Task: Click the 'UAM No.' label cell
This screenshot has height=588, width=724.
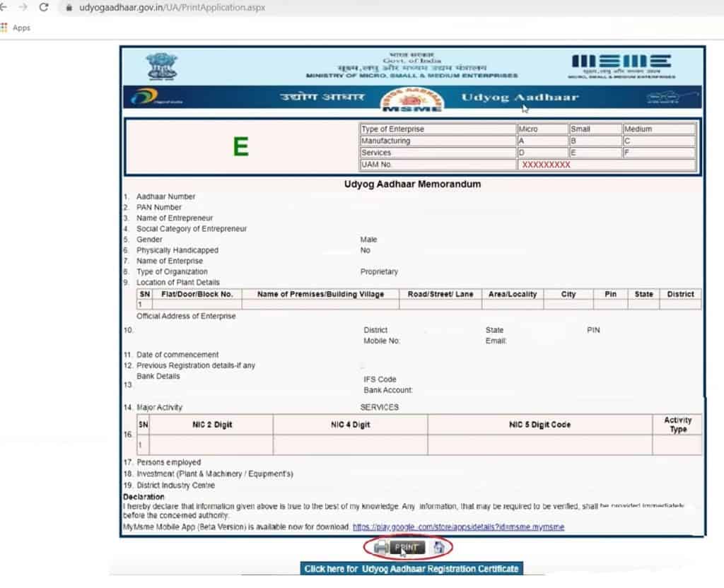Action: [438, 165]
